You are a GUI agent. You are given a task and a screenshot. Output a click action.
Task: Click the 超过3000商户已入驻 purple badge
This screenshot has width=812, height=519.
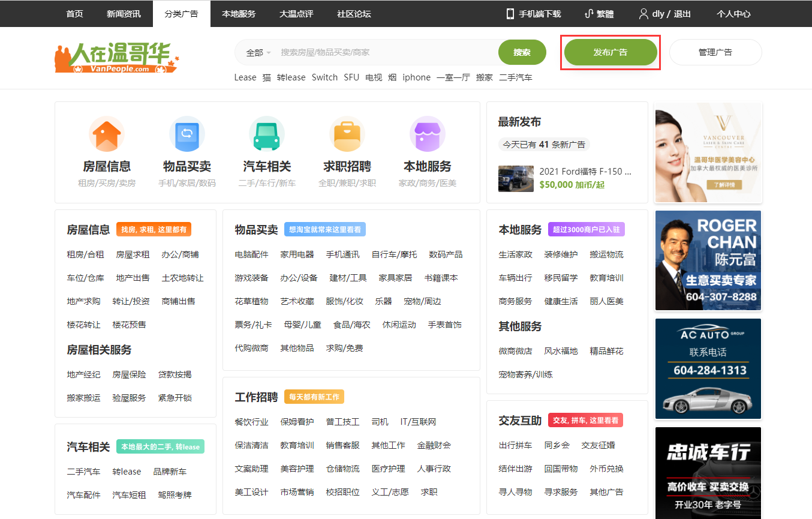pyautogui.click(x=587, y=230)
